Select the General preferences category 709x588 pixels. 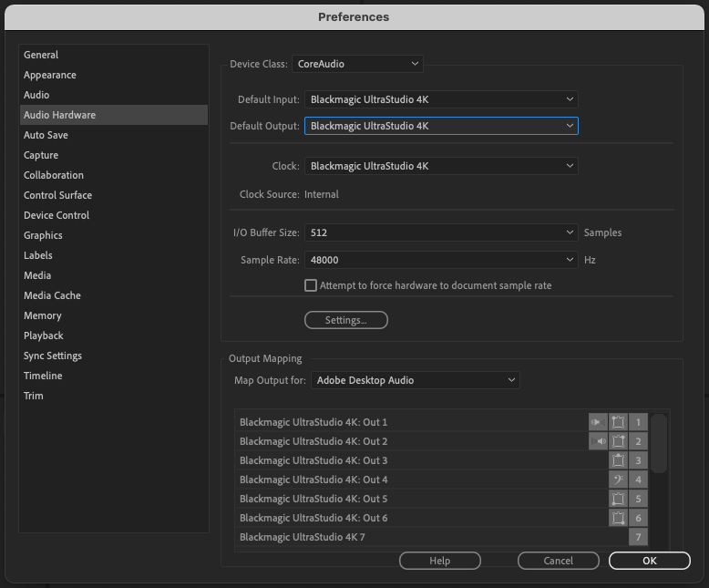114,55
